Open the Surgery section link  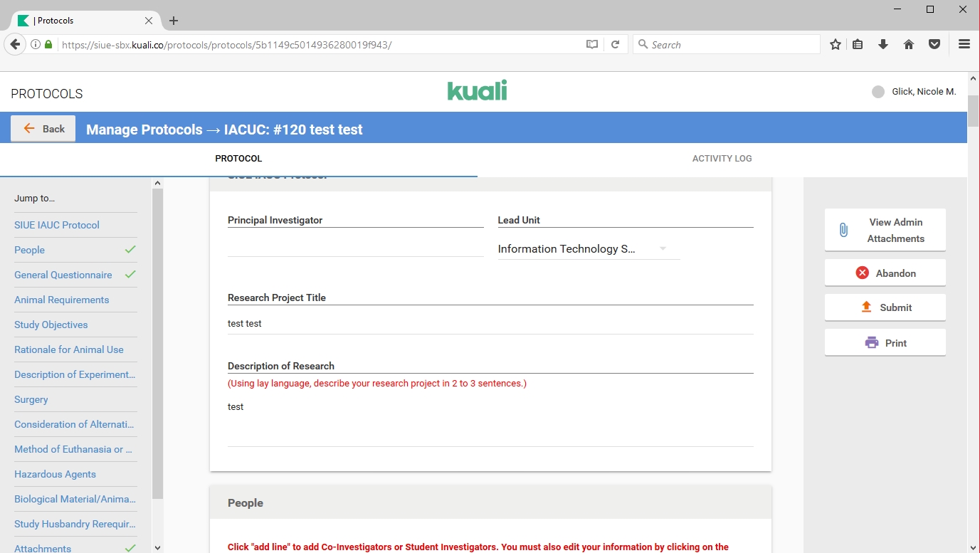[31, 399]
